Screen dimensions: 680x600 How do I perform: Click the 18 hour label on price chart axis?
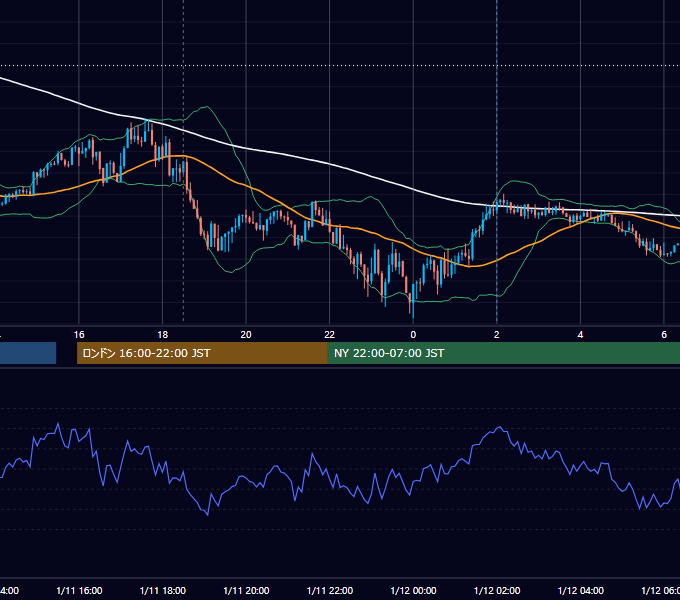[162, 335]
